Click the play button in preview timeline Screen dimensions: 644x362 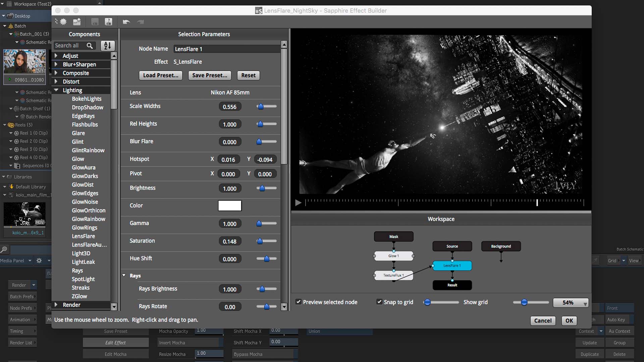(298, 202)
